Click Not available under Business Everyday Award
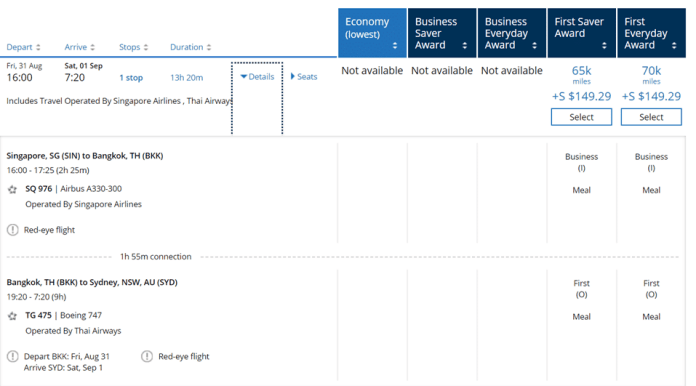The height and width of the screenshot is (386, 696). pos(512,71)
